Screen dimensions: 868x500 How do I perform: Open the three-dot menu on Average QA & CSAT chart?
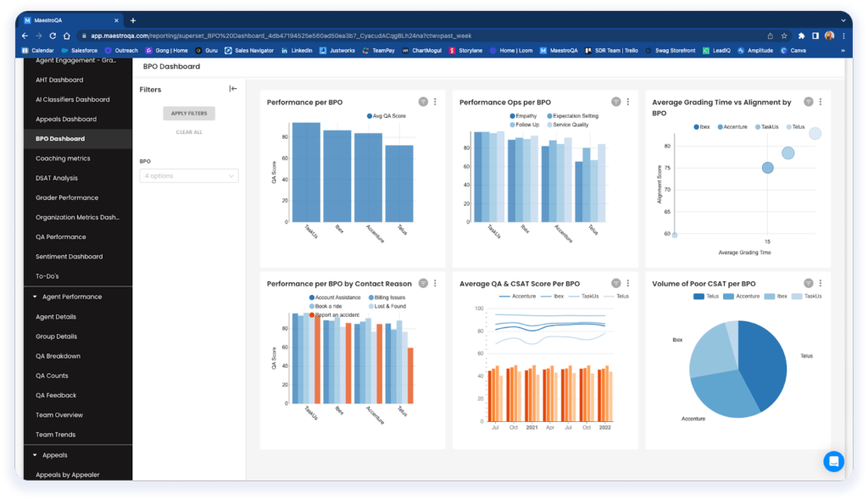coord(627,282)
